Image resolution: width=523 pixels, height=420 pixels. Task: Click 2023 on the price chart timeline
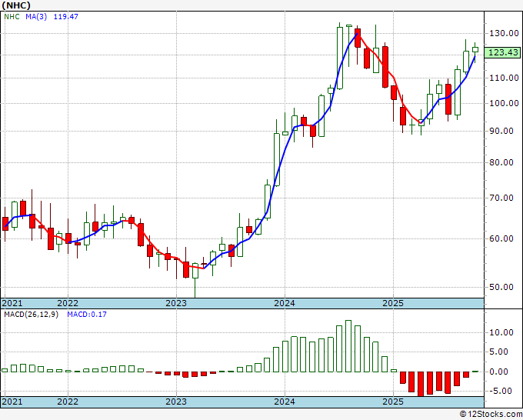tap(176, 303)
